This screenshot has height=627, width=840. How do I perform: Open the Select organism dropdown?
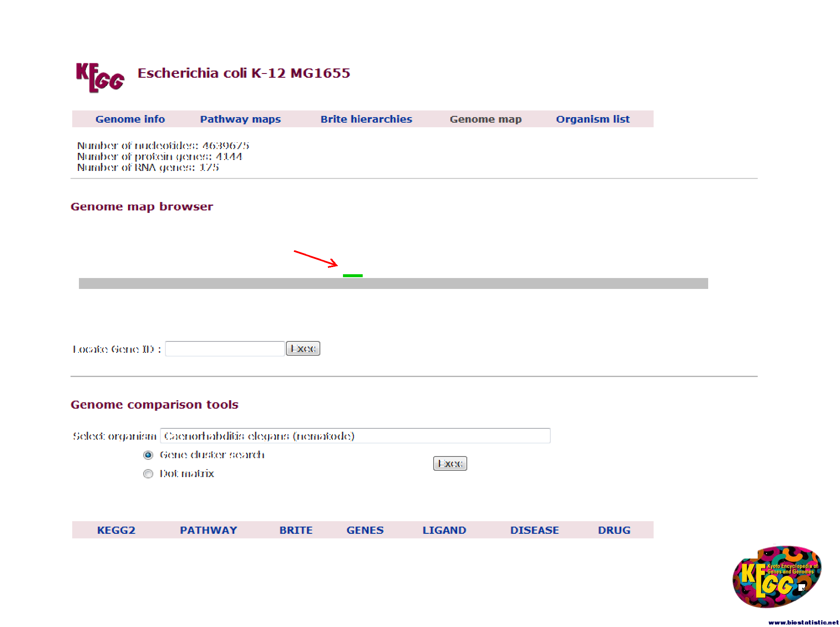click(355, 436)
